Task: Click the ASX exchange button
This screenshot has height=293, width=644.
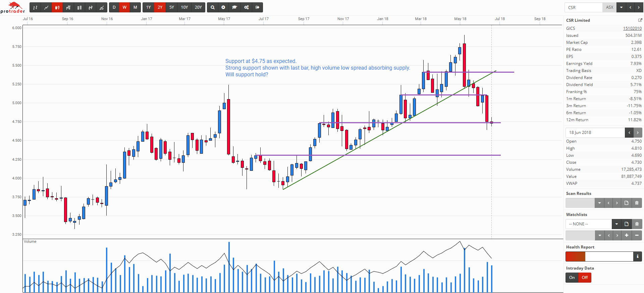Action: [x=609, y=7]
